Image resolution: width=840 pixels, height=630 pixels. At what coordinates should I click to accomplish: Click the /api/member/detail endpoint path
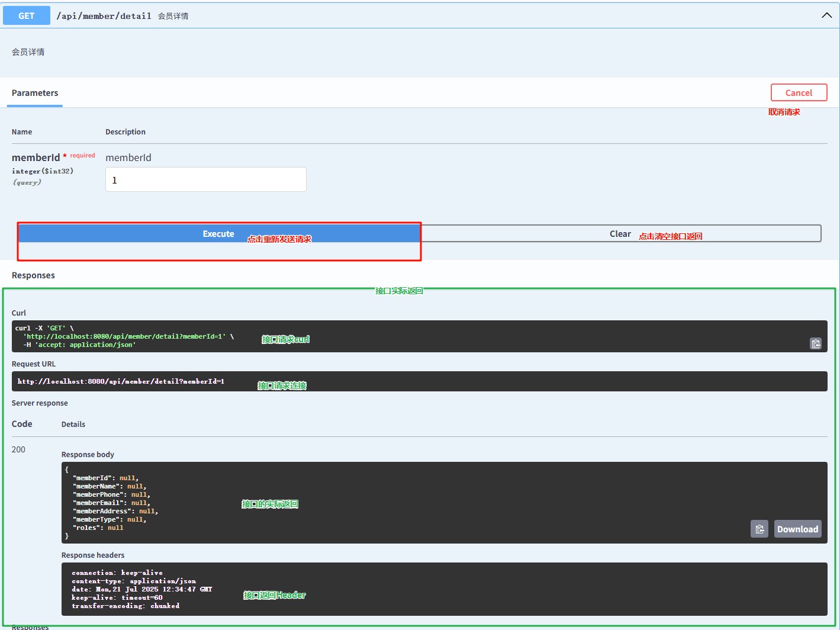[104, 16]
